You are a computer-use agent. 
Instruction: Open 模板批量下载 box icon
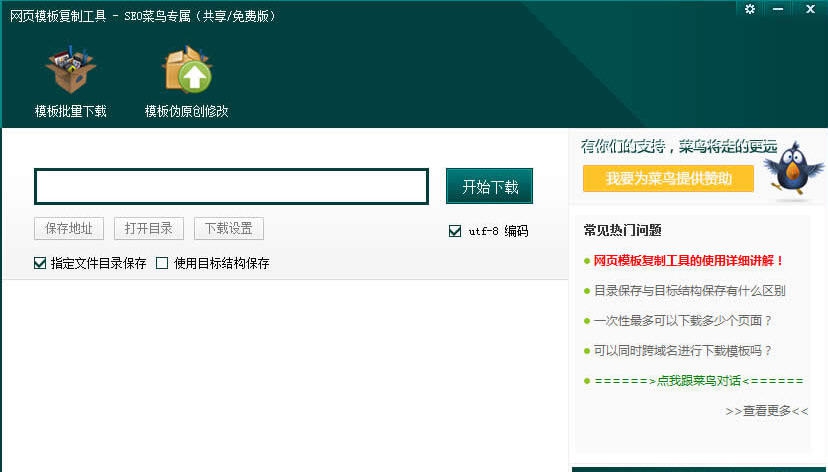coord(71,70)
